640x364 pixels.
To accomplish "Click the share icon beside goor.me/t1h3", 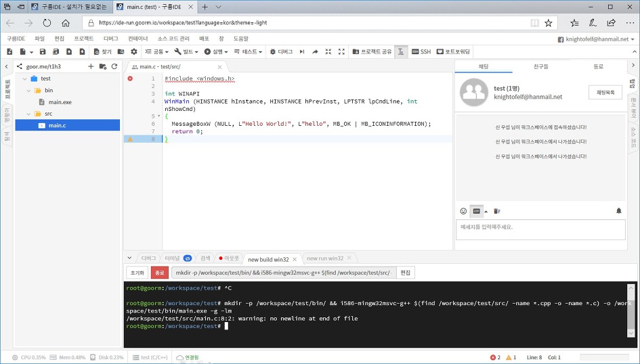I will [19, 66].
